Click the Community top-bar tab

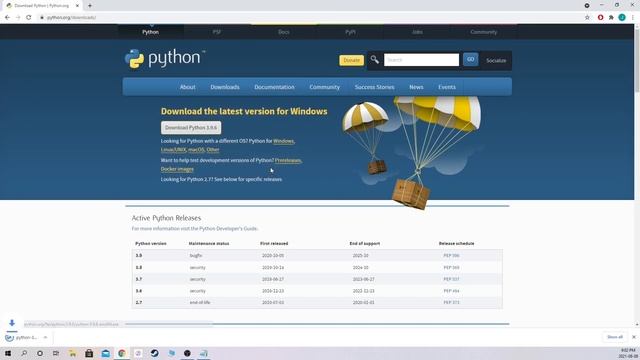coord(483,32)
